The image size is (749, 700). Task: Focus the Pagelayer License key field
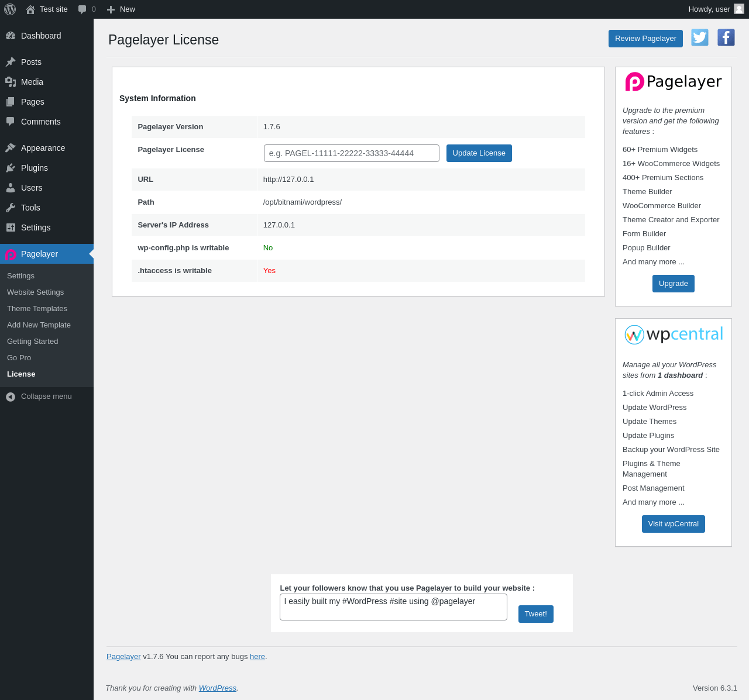(352, 153)
